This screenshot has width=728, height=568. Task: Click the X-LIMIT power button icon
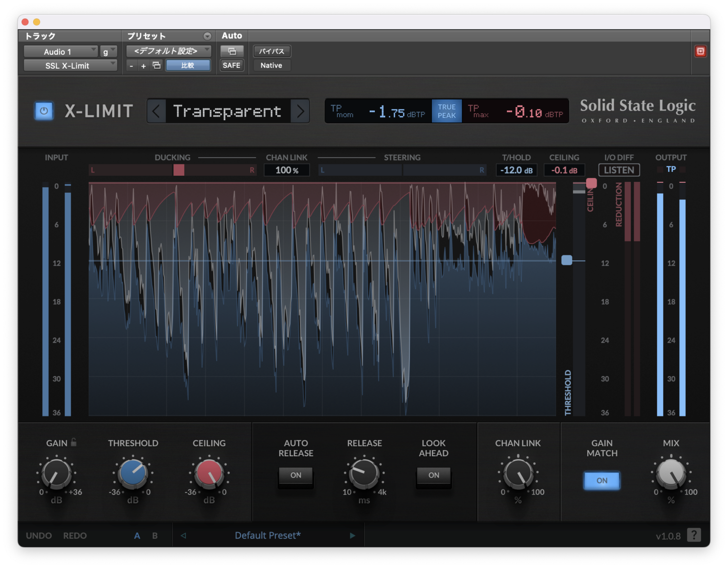44,111
